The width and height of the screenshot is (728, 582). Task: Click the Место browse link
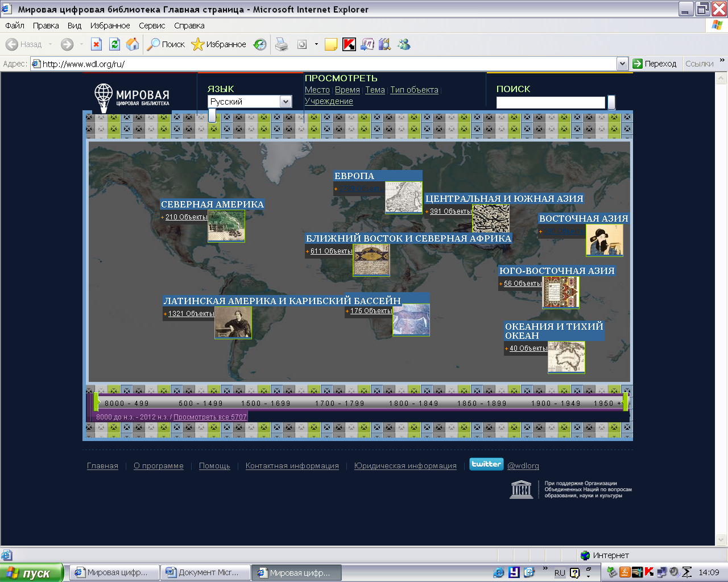point(317,90)
